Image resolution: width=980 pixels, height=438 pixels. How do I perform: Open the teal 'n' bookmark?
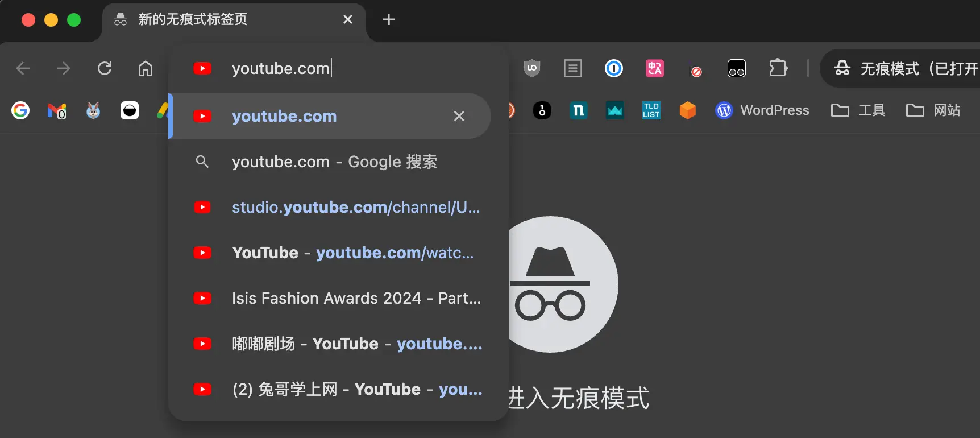point(579,110)
